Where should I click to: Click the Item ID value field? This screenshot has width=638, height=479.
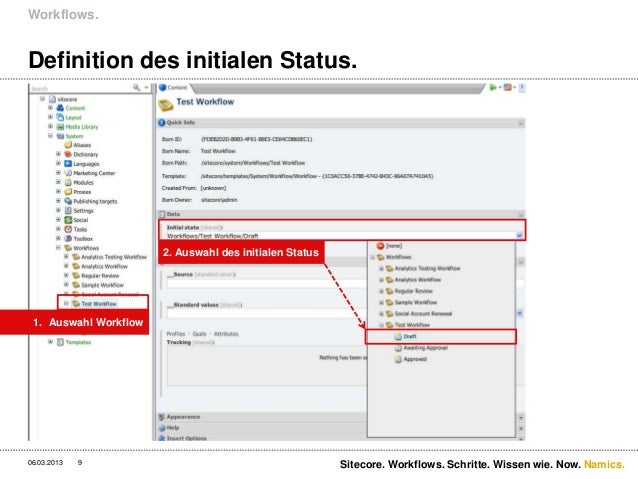[256, 139]
